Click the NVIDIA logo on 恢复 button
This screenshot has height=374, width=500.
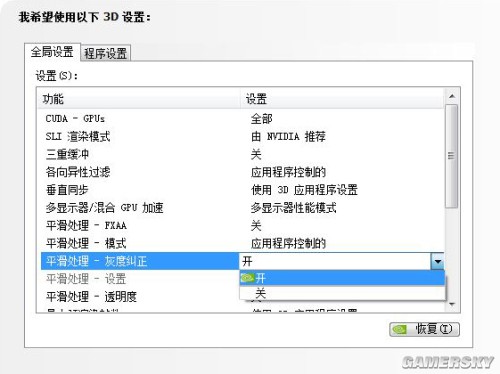400,329
